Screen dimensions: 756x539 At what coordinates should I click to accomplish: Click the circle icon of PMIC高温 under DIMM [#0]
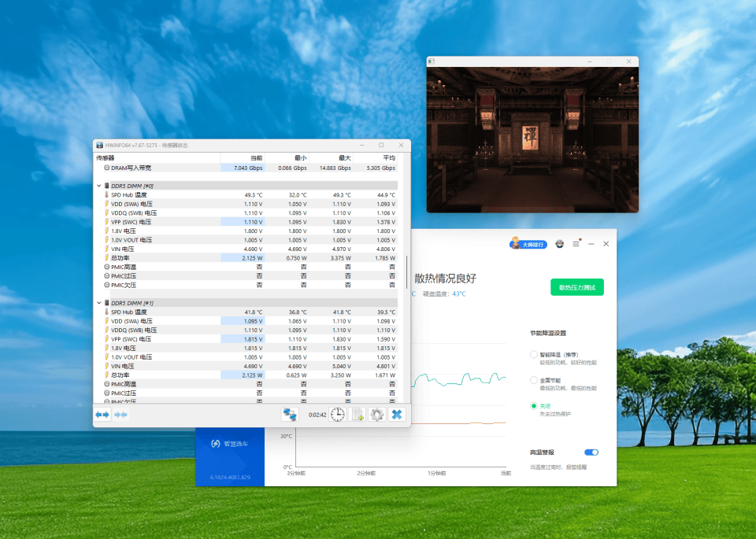[107, 267]
